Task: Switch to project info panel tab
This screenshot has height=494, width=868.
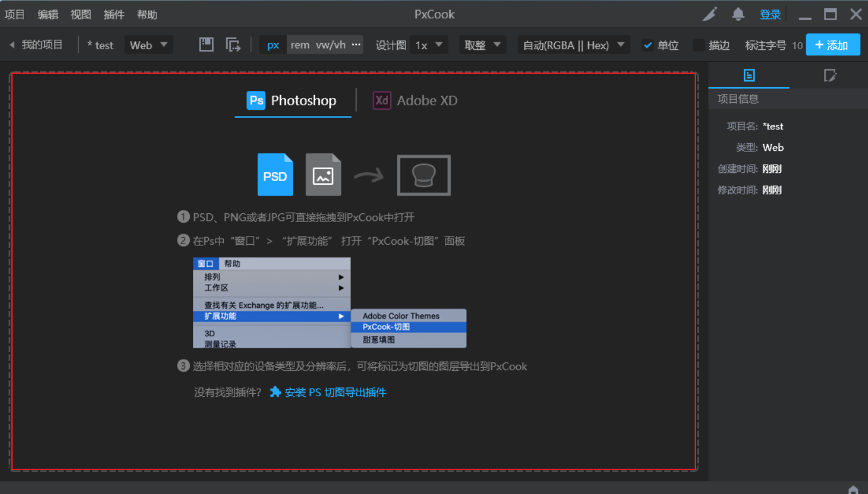Action: [749, 75]
